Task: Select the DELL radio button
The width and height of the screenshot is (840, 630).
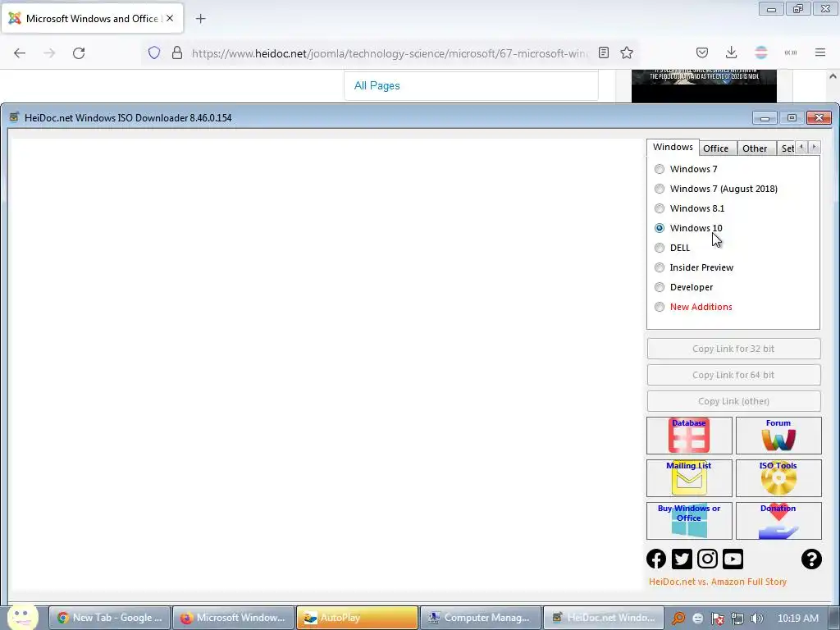Action: click(660, 248)
